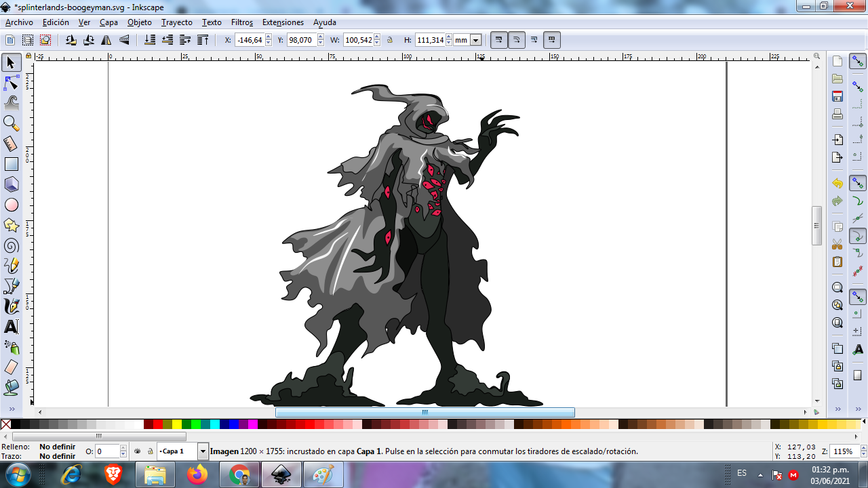Toggle move gradients with object option

click(x=534, y=40)
